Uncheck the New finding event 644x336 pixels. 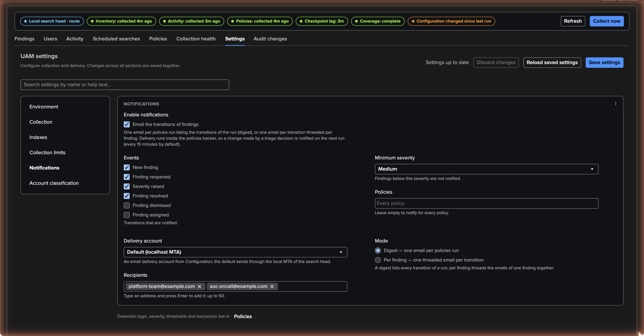pyautogui.click(x=127, y=167)
